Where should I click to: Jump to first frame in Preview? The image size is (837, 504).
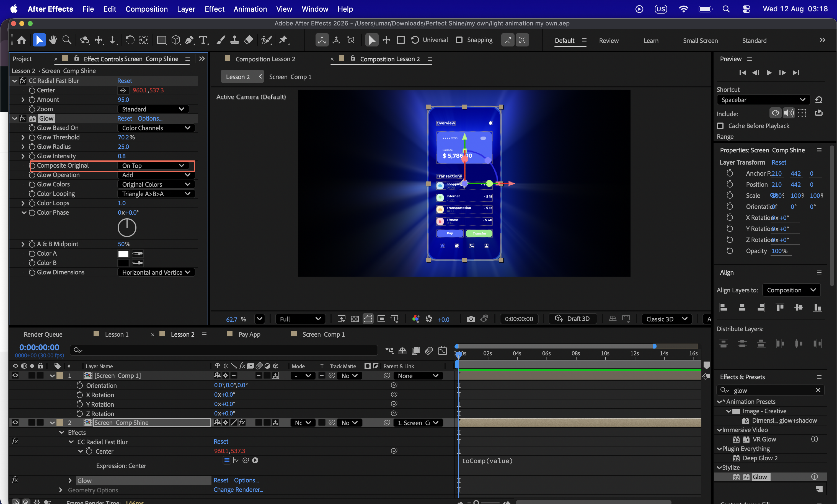point(743,73)
